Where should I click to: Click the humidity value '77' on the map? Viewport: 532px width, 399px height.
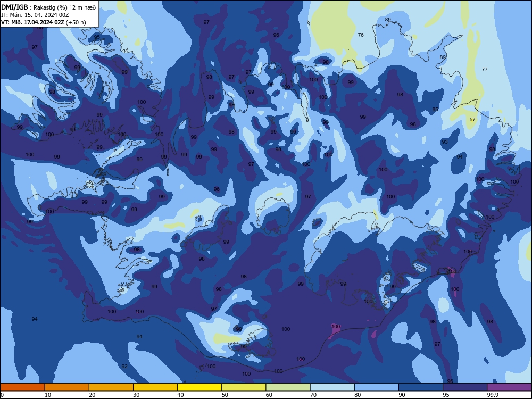(485, 70)
